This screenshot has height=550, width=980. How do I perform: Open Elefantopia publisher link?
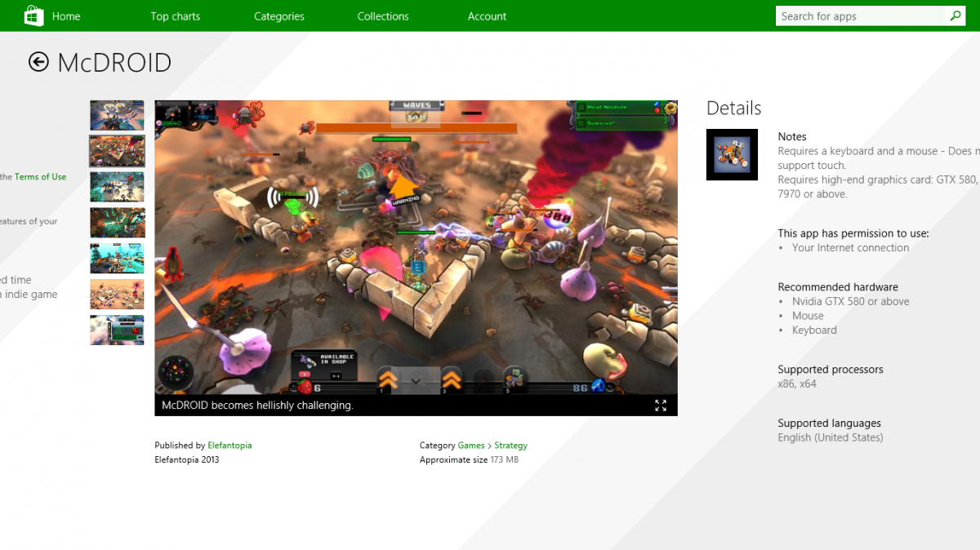click(x=230, y=446)
